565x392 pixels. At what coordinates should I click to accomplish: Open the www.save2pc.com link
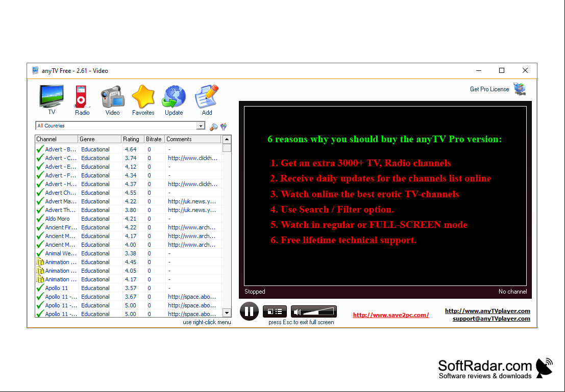pos(391,315)
